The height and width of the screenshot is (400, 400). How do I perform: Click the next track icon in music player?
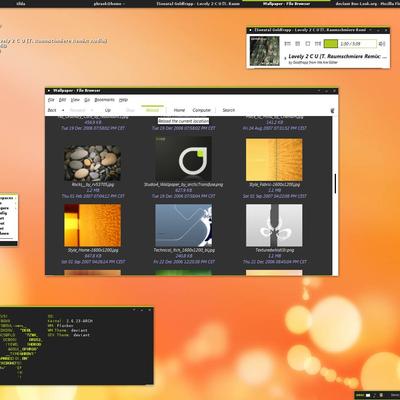click(318, 44)
